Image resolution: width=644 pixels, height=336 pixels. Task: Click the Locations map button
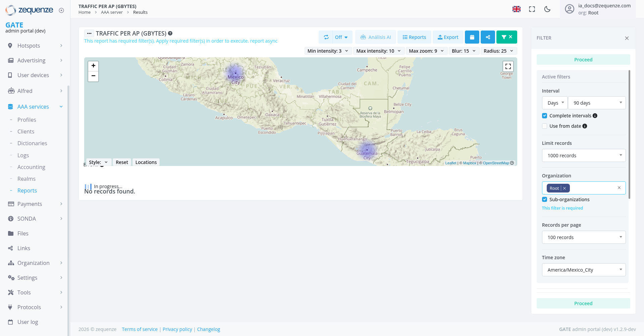pyautogui.click(x=146, y=162)
